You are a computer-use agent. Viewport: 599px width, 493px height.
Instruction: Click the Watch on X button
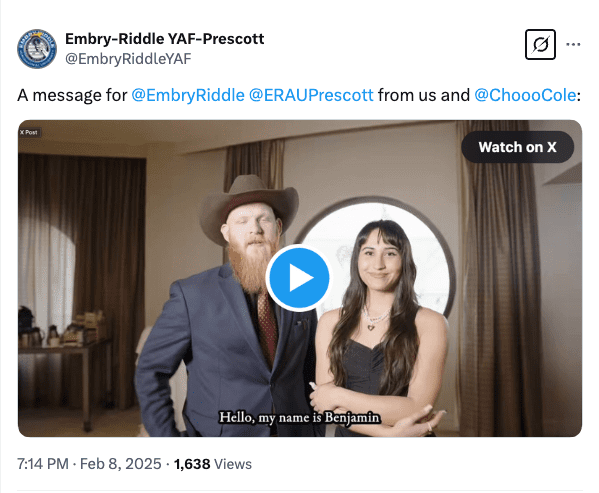(x=517, y=147)
